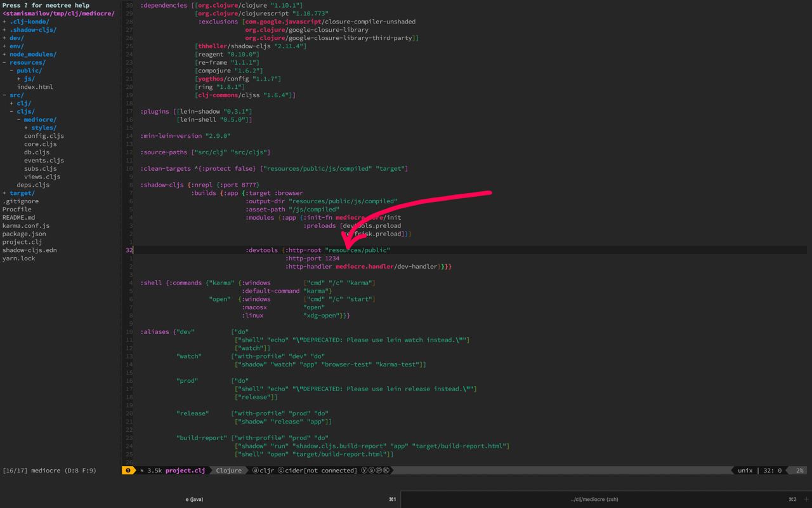Expand the clj/ folder under src
The width and height of the screenshot is (812, 508).
[20, 104]
